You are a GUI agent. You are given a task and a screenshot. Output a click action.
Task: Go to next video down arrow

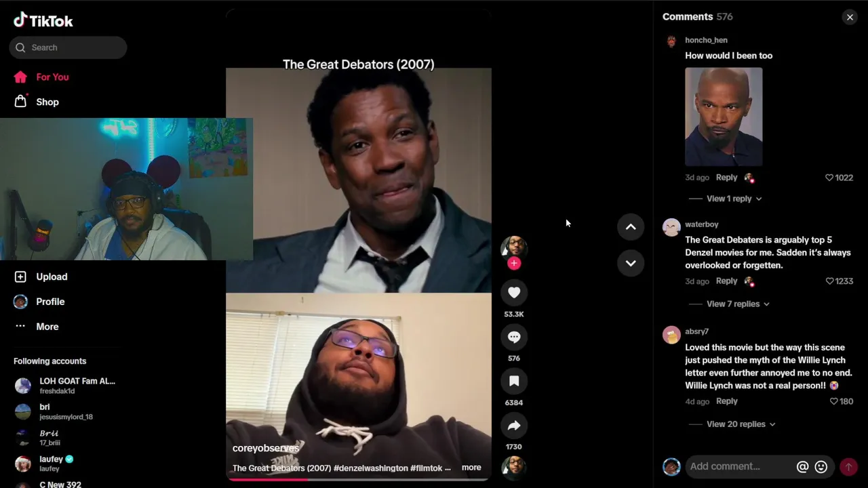[631, 263]
